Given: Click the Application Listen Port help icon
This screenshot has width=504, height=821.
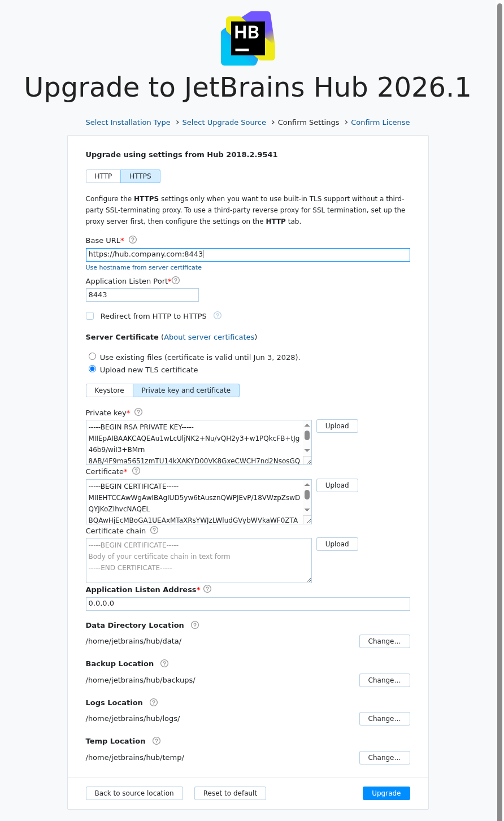Looking at the screenshot, I should click(x=176, y=280).
